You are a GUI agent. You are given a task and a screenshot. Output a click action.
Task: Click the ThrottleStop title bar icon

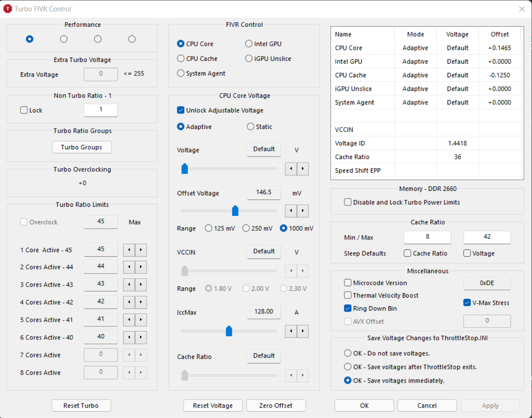[8, 9]
